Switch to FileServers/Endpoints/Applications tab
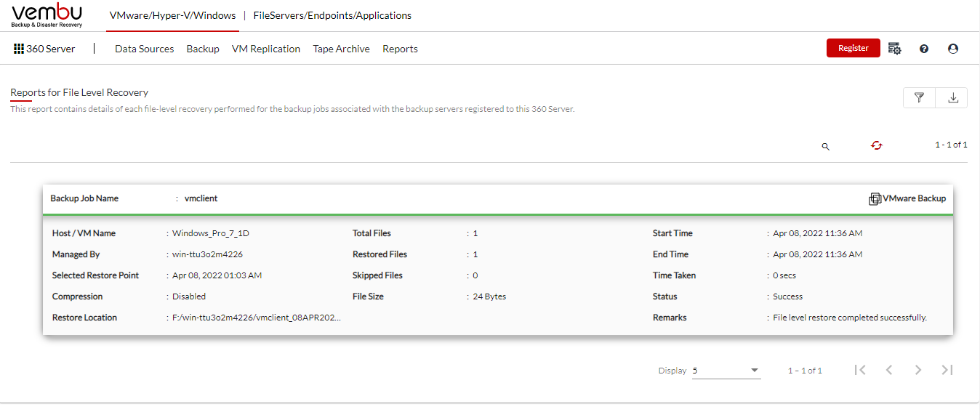 click(332, 15)
